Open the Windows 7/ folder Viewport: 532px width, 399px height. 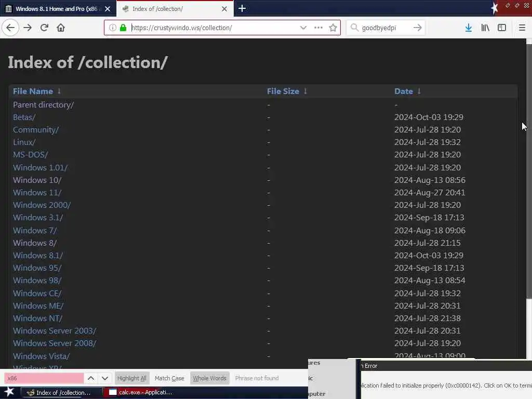coord(35,230)
